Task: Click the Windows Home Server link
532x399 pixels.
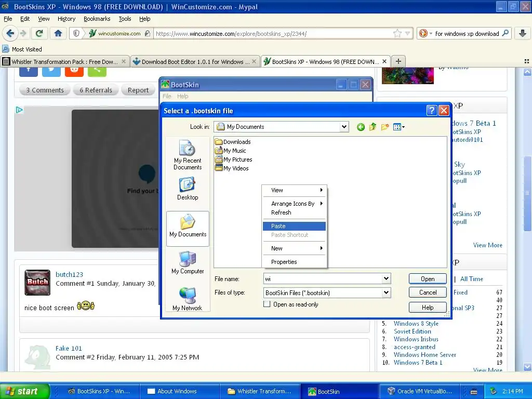Action: [425, 355]
